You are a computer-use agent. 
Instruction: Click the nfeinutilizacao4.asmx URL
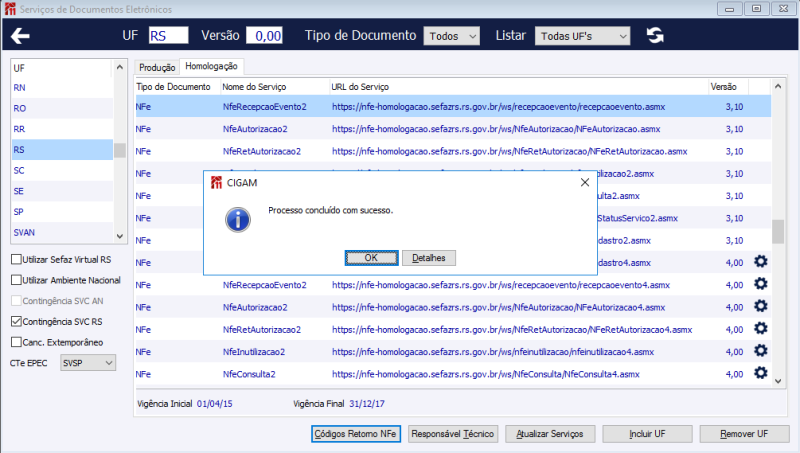[493, 352]
